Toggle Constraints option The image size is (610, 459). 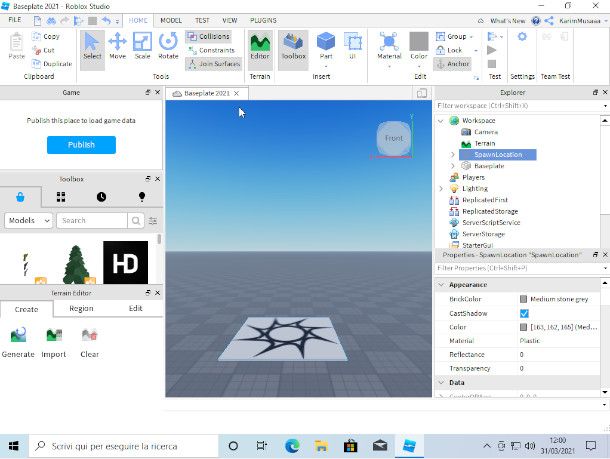[211, 50]
